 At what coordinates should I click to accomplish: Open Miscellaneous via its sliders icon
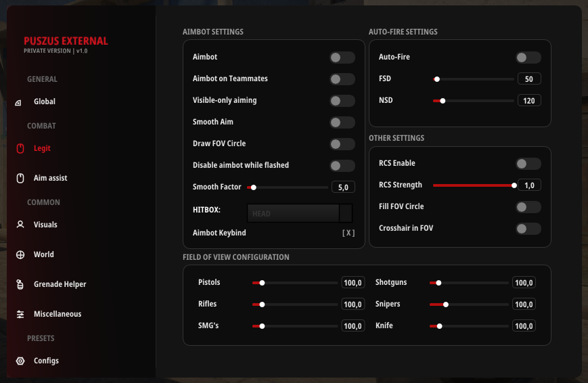[x=20, y=315]
